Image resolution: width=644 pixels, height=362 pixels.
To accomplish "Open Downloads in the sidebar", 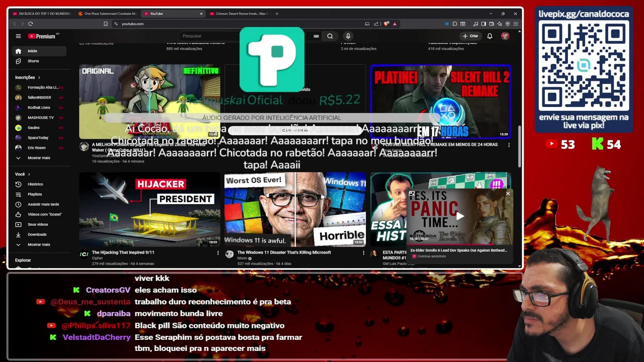I will tap(39, 234).
